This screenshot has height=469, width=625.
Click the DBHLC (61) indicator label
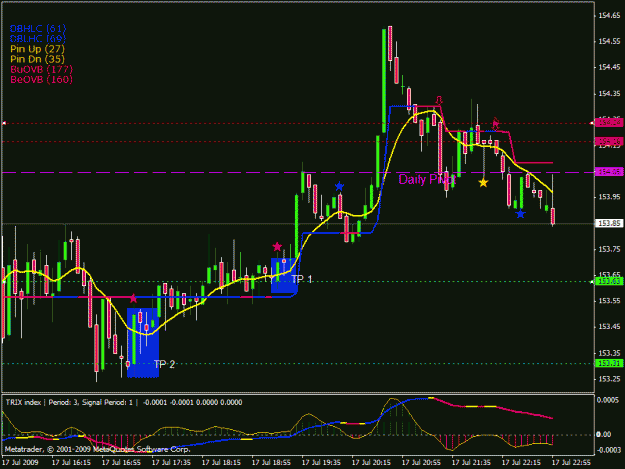point(38,29)
